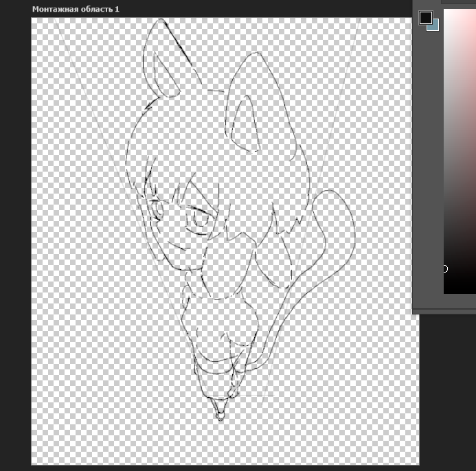Select the "Монтажная область 1" artboard label

pyautogui.click(x=76, y=9)
